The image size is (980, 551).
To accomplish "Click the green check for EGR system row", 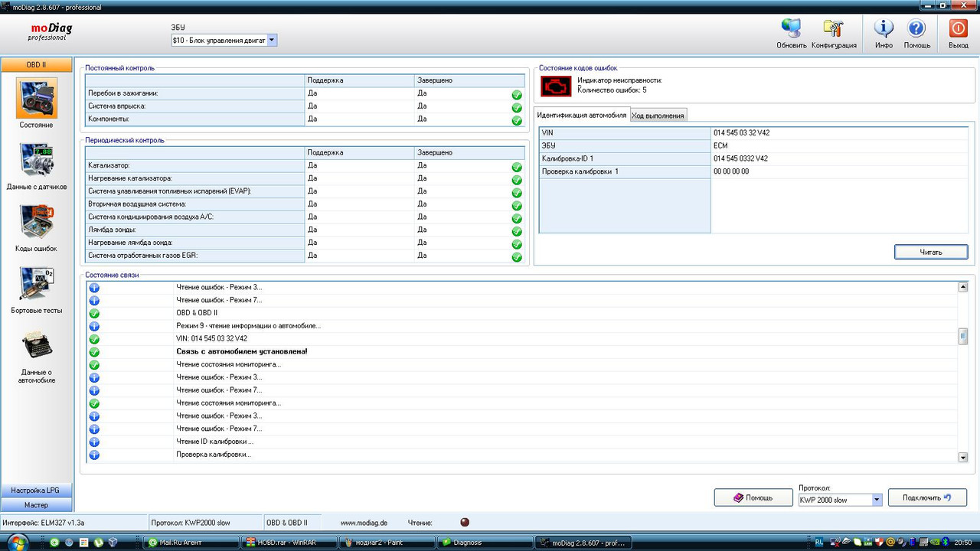I will [x=517, y=257].
